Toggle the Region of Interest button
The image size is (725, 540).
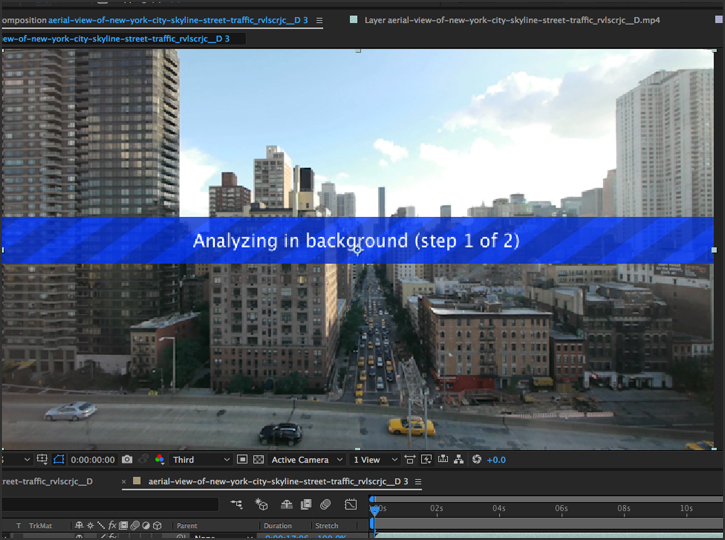pos(242,459)
